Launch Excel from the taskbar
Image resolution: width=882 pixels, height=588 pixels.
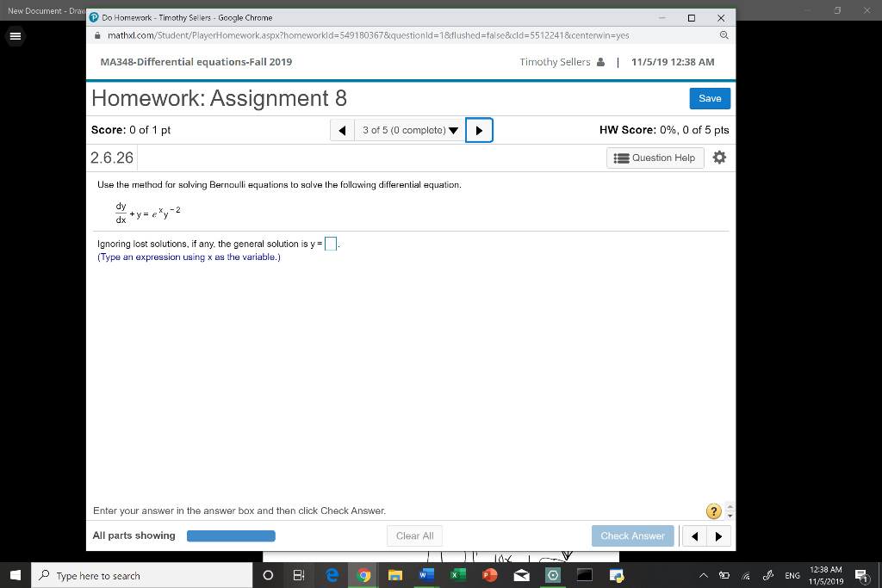pos(457,575)
